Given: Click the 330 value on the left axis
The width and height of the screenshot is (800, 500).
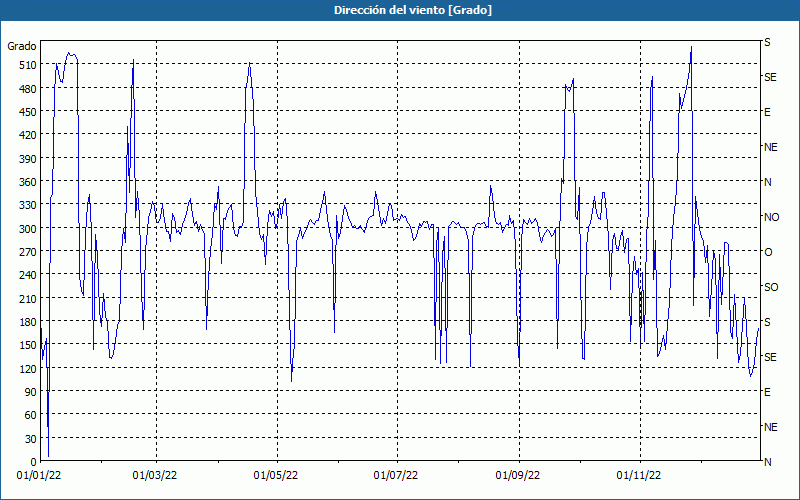Looking at the screenshot, I should pyautogui.click(x=28, y=205).
